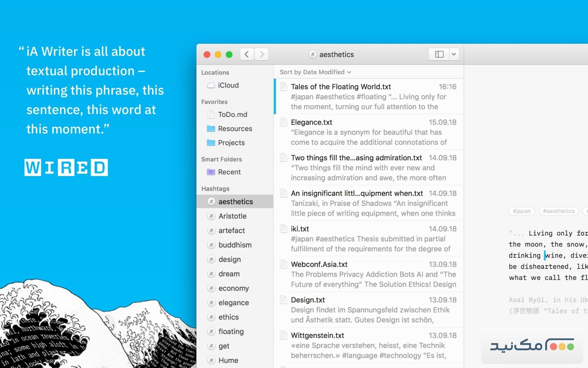The width and height of the screenshot is (588, 368).
Task: Select the buddhism hashtag in the sidebar
Action: pyautogui.click(x=235, y=245)
